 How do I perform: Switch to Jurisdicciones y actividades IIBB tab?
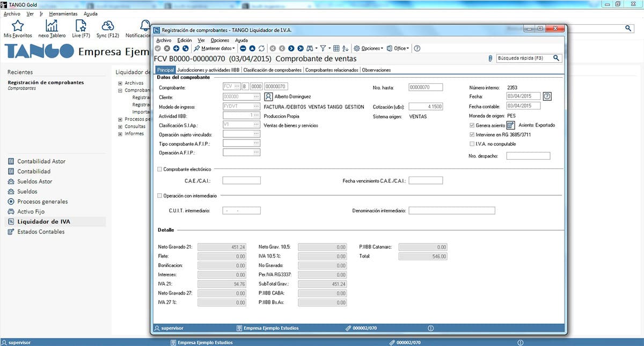[x=208, y=70]
